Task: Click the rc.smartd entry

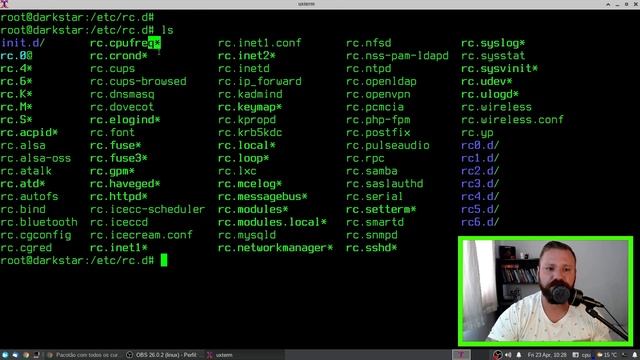Action: pos(375,222)
